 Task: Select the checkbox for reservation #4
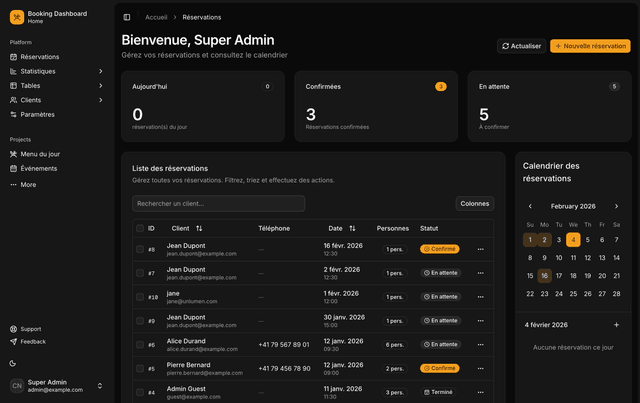click(x=140, y=392)
